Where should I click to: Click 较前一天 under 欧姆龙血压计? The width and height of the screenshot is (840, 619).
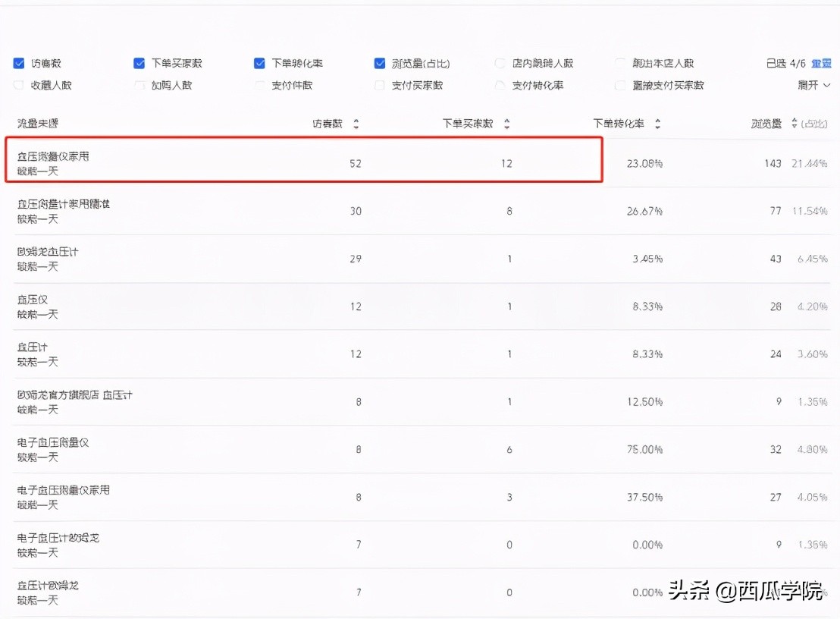[x=37, y=266]
